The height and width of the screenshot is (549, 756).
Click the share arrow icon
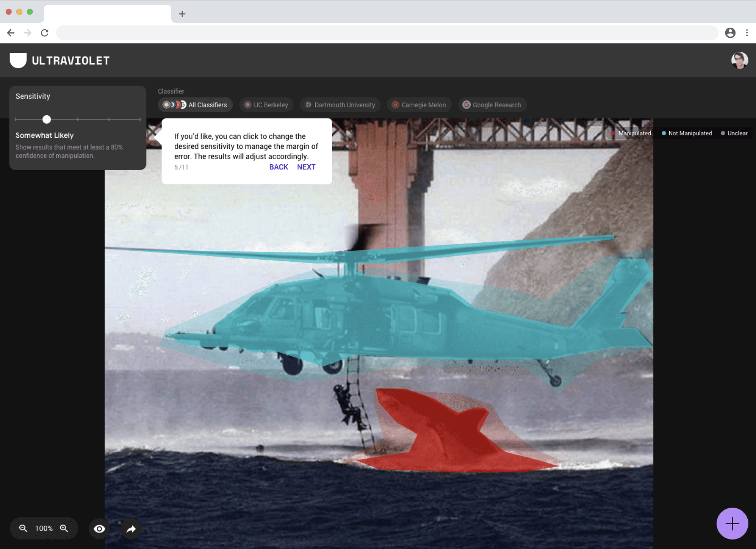(131, 528)
